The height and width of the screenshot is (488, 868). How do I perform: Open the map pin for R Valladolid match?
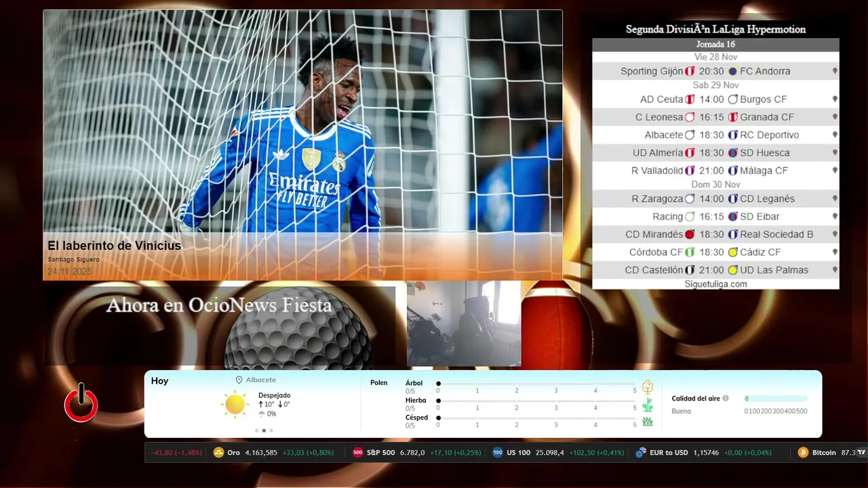click(835, 171)
